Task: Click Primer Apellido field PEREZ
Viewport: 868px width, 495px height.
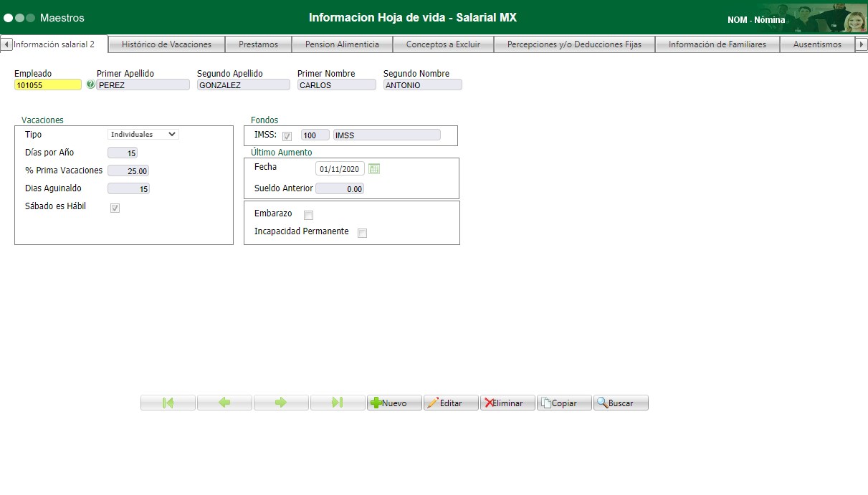Action: point(143,85)
